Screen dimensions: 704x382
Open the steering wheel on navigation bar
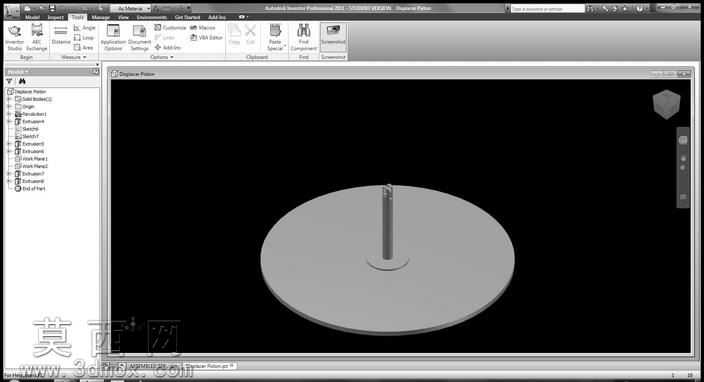pos(683,140)
